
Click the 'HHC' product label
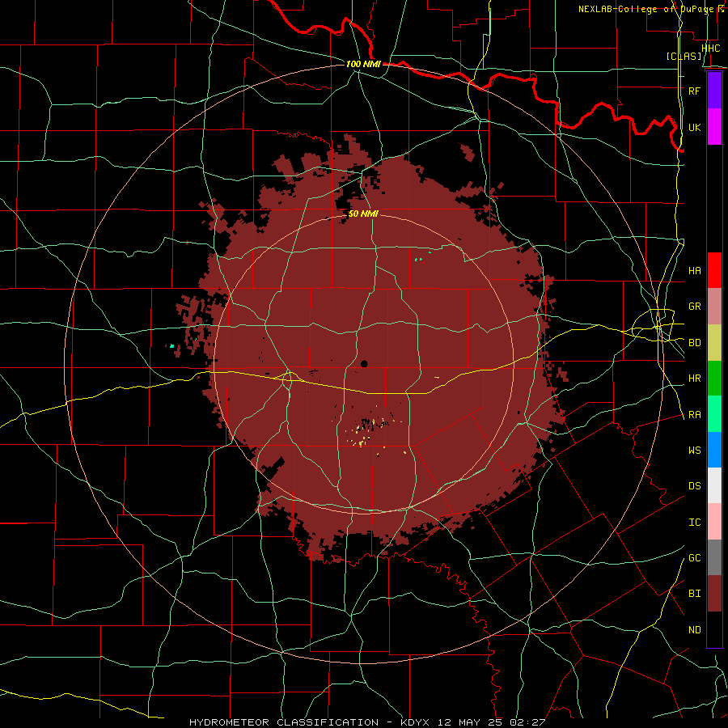(x=711, y=49)
